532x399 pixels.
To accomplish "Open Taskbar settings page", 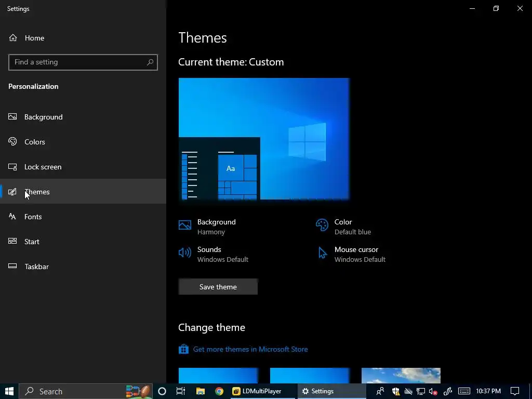I will [83, 267].
